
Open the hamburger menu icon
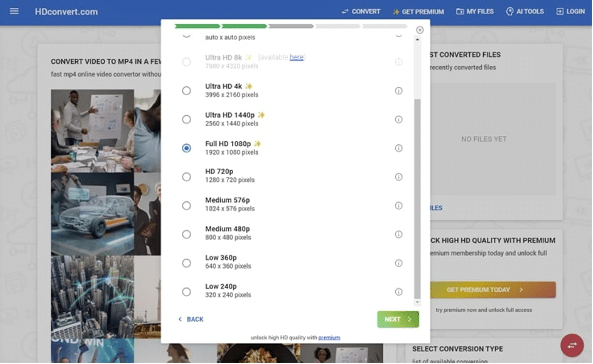[x=15, y=12]
